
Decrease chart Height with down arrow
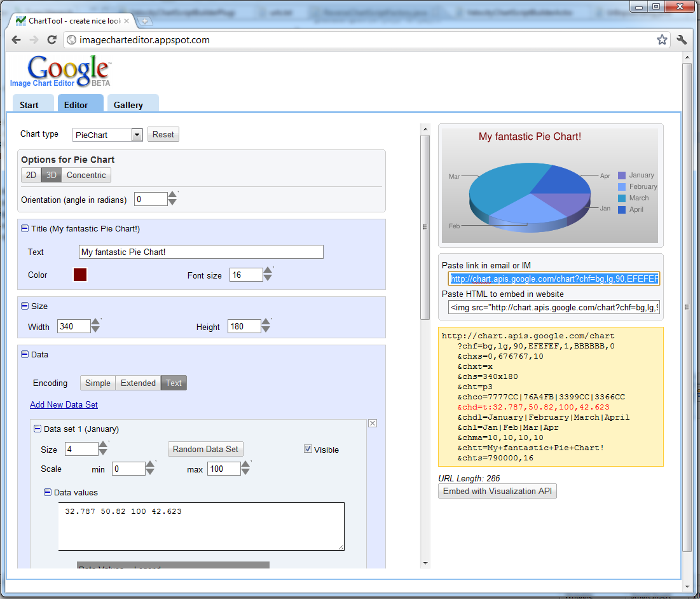[x=266, y=329]
